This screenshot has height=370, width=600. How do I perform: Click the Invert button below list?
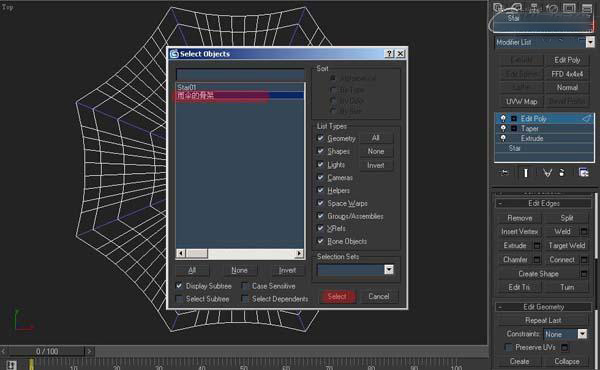(287, 271)
